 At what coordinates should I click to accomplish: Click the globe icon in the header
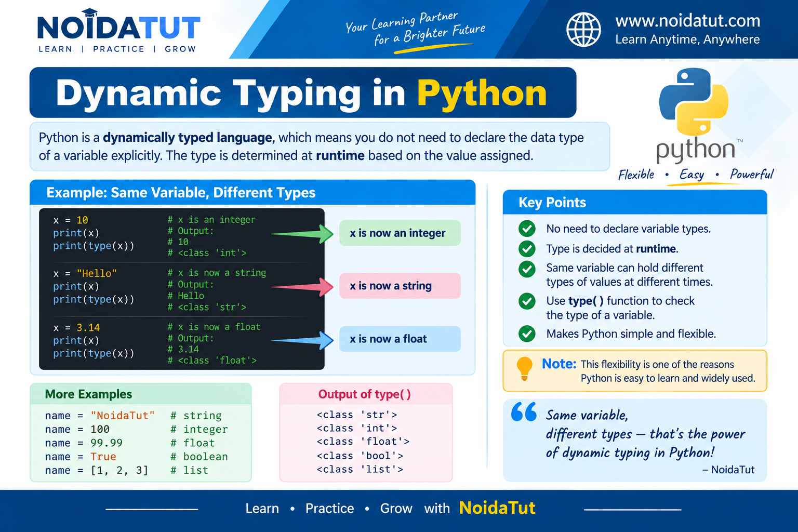(x=583, y=30)
